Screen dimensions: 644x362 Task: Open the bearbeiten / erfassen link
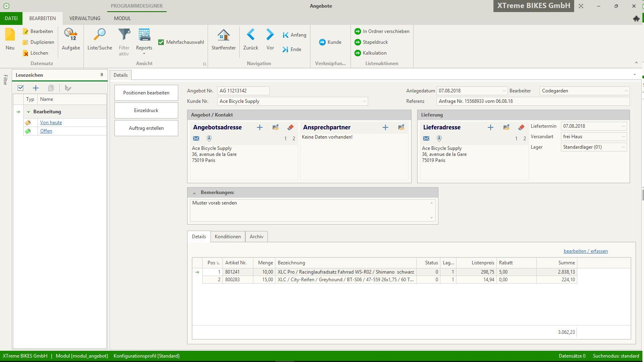585,251
